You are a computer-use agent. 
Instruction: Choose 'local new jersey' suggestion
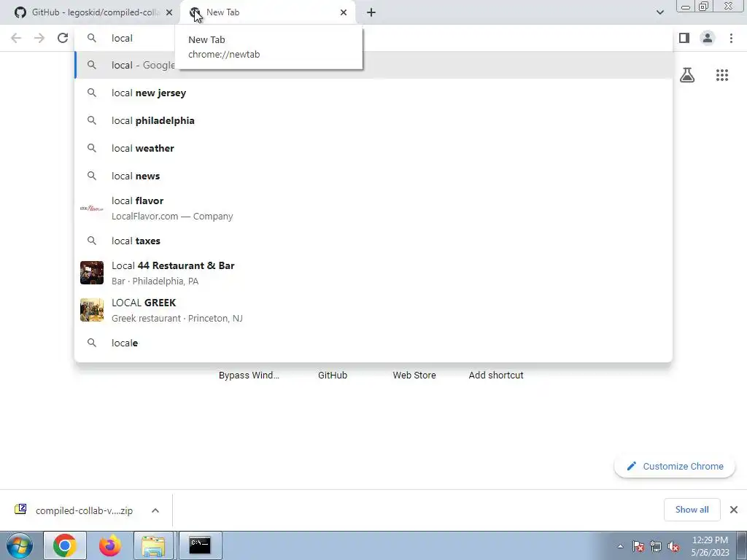pyautogui.click(x=373, y=93)
